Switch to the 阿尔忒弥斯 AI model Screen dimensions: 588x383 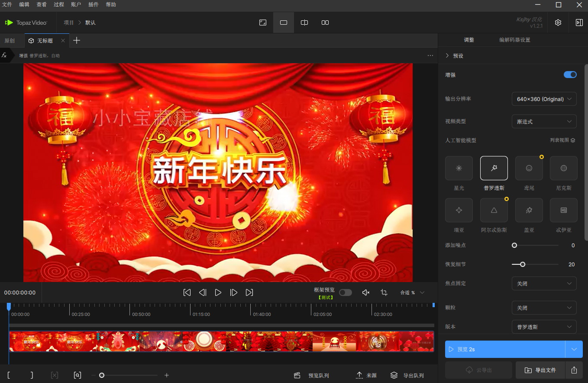point(494,210)
